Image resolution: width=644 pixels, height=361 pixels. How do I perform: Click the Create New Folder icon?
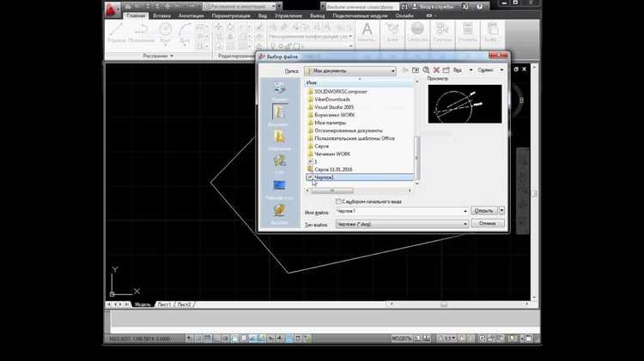click(x=447, y=70)
